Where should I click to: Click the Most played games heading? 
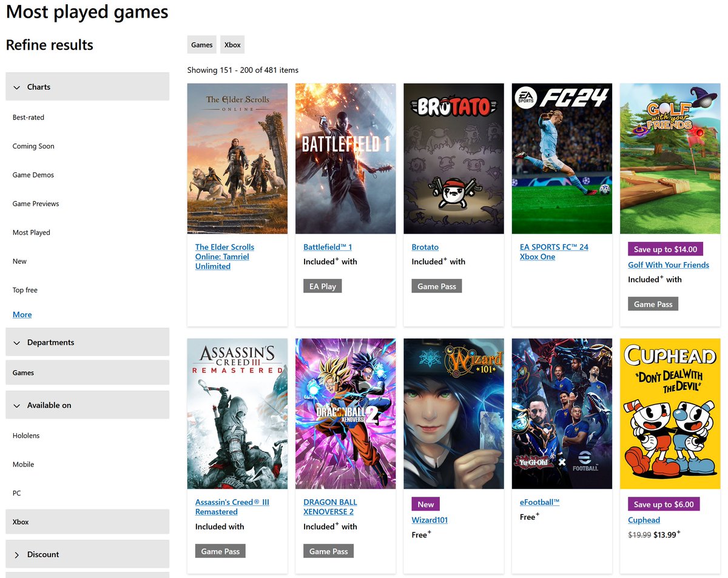click(87, 12)
